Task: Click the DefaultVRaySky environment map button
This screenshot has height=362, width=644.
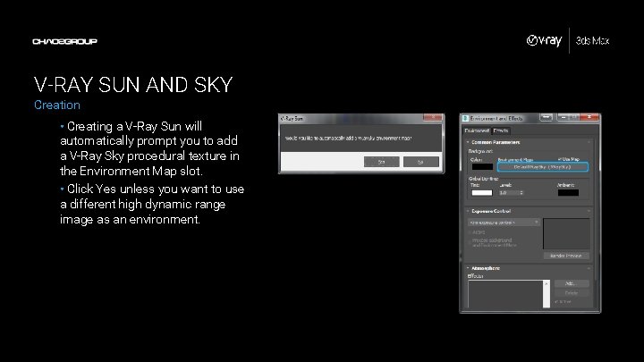Action: coord(543,167)
